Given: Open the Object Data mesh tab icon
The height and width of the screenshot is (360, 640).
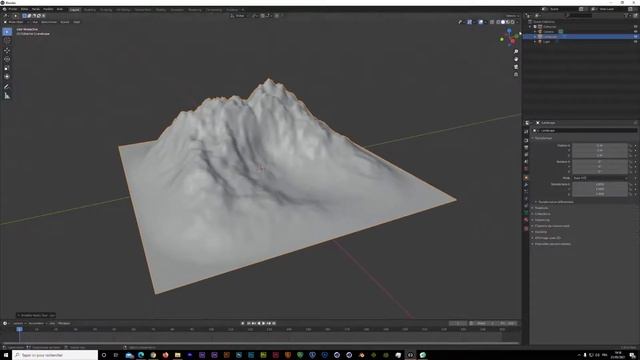Looking at the screenshot, I should pyautogui.click(x=526, y=213).
